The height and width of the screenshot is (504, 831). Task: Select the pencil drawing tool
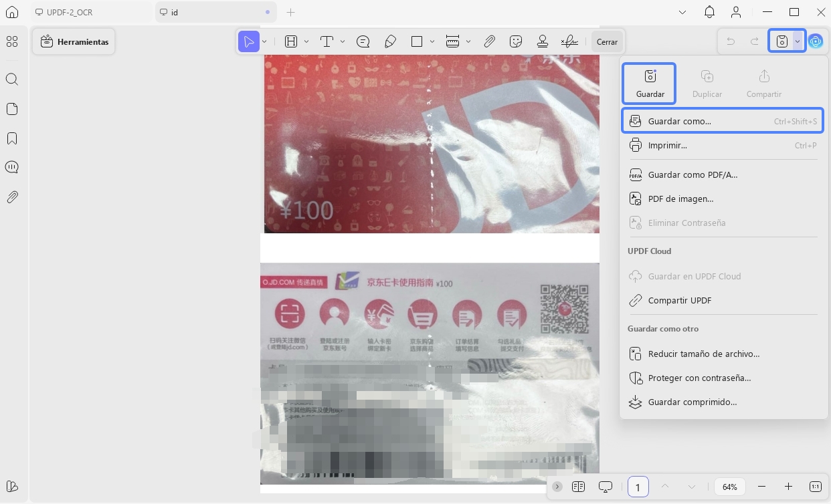(391, 41)
